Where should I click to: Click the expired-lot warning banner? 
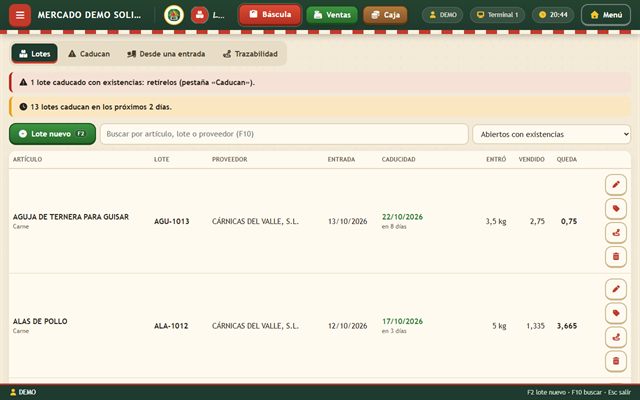click(320, 82)
